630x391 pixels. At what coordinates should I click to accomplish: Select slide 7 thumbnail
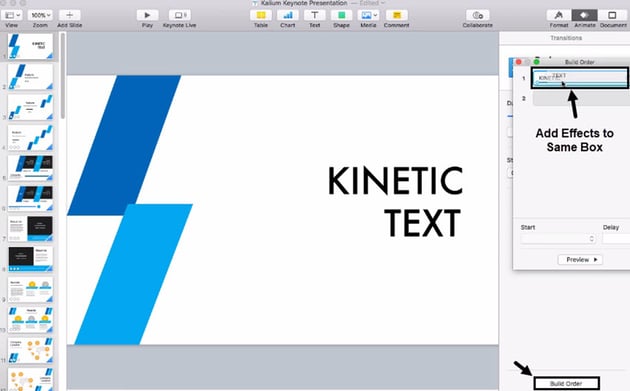coord(31,229)
